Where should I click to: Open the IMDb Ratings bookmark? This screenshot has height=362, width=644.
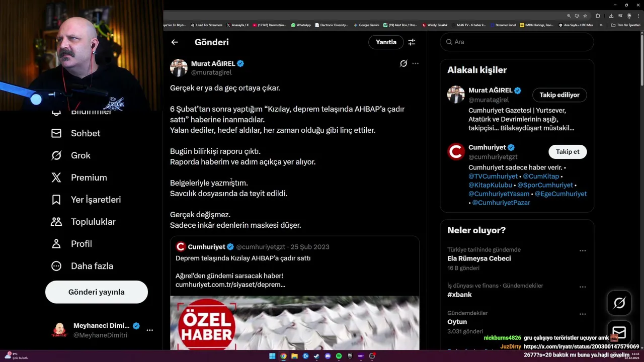tap(537, 25)
